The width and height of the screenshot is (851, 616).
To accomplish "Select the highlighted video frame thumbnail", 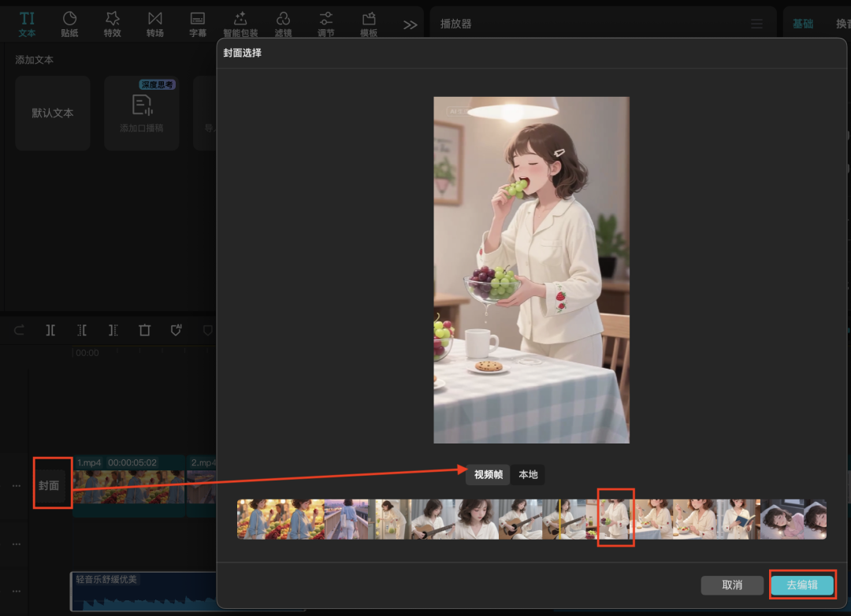I will click(x=616, y=519).
